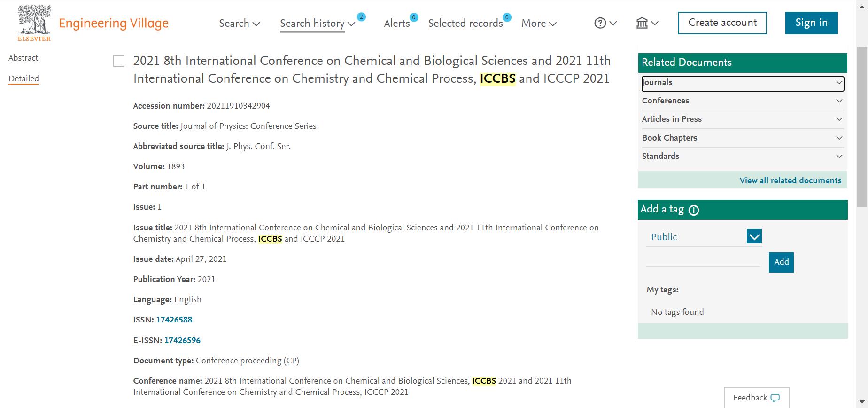
Task: Select the record title checkbox
Action: [x=119, y=62]
